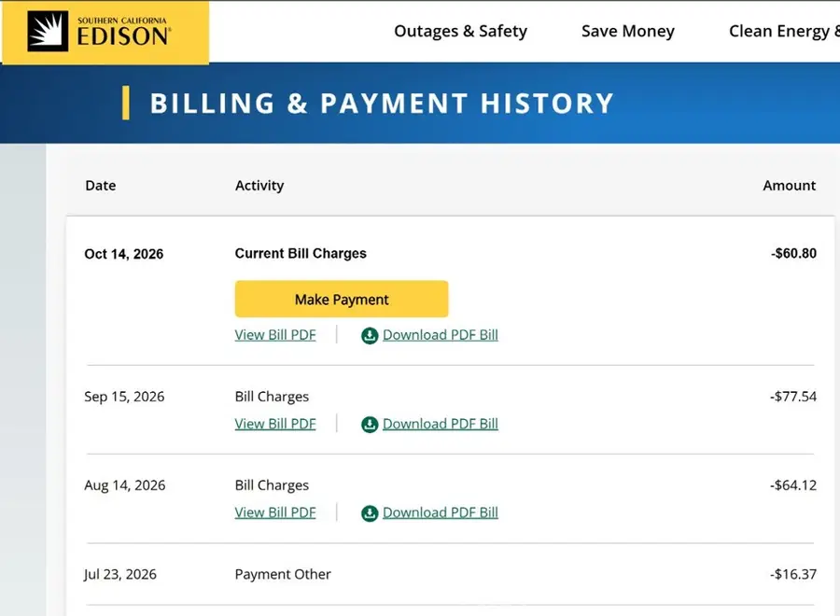Download PDF Bill for Oct 14, 2026

(440, 335)
